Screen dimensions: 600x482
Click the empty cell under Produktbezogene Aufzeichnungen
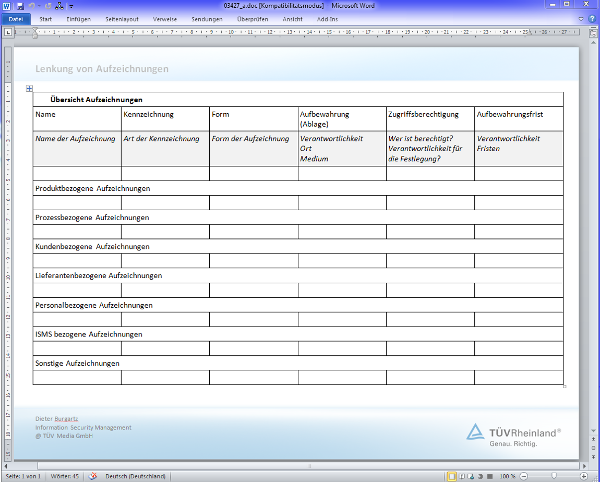tap(76, 203)
